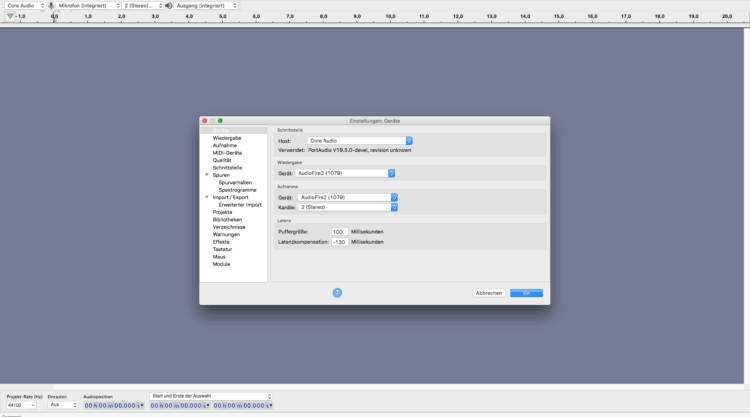Click the green zoom button of Einstellungen dialog
750x417 pixels.
pyautogui.click(x=220, y=121)
